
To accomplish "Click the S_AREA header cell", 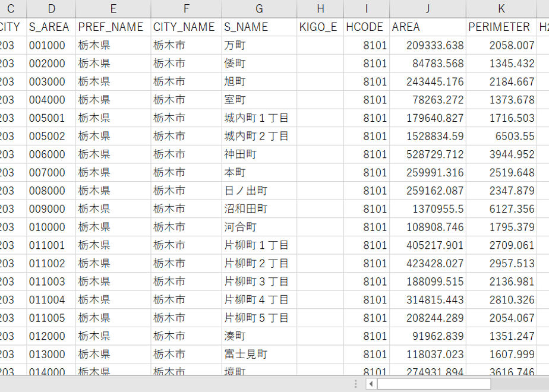I will point(51,27).
